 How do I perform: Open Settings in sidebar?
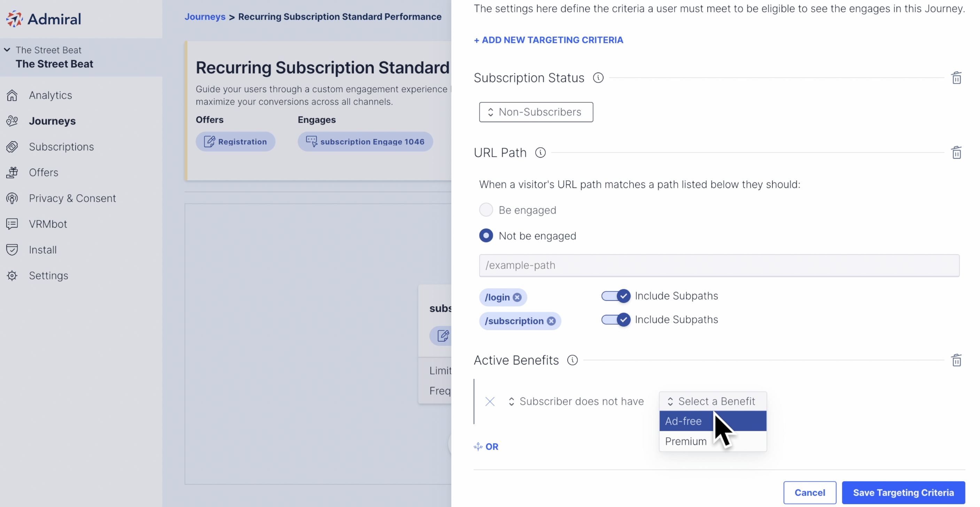(48, 275)
